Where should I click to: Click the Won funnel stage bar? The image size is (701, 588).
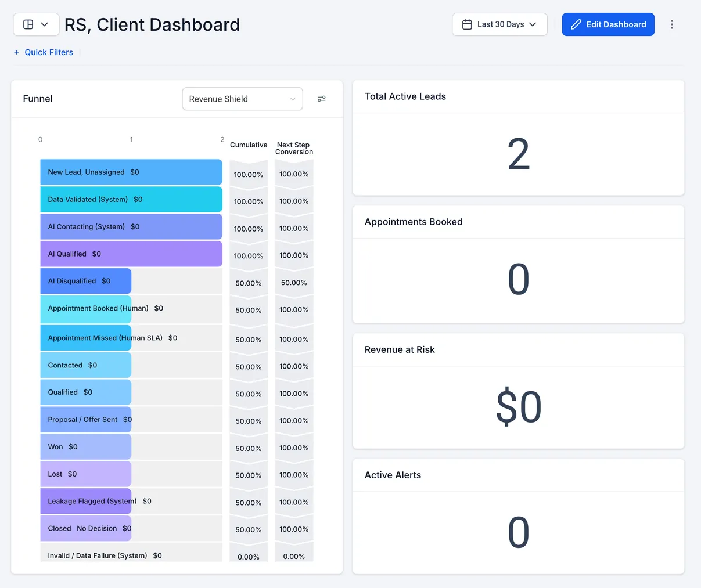tap(85, 447)
